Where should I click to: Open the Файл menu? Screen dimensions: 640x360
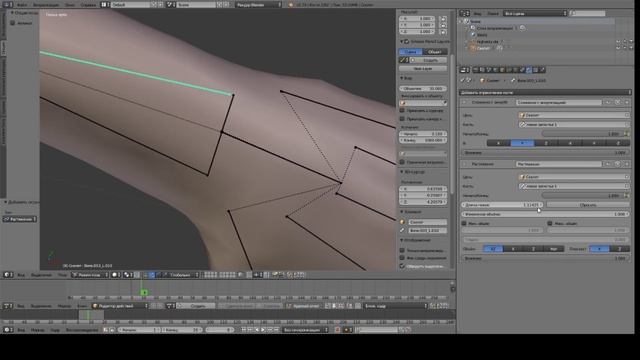(22, 4)
